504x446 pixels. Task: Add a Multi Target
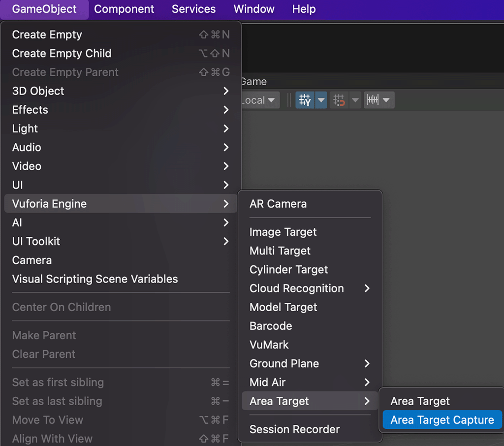(x=310, y=251)
